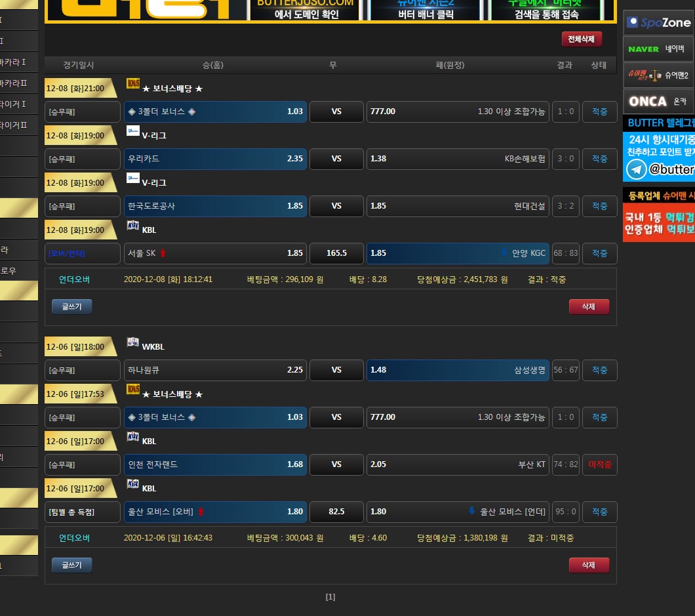Image resolution: width=695 pixels, height=616 pixels.
Task: Click the 165.5 handicap line cell
Action: click(x=336, y=253)
